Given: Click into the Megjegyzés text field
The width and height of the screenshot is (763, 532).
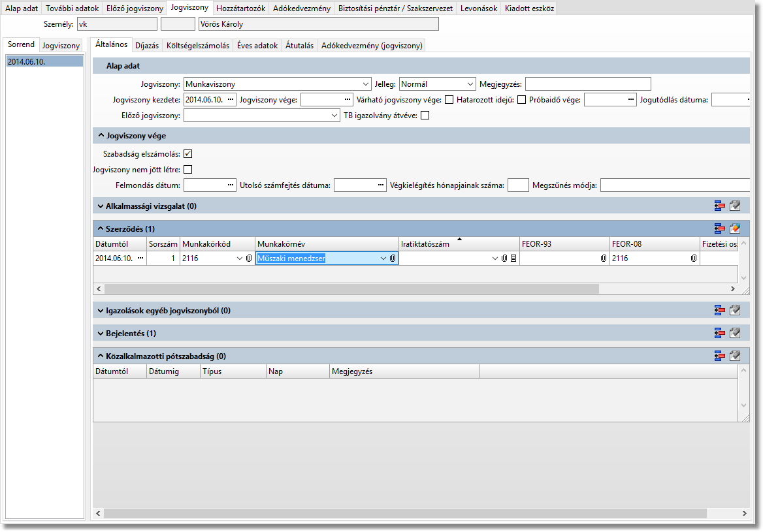Looking at the screenshot, I should 588,84.
